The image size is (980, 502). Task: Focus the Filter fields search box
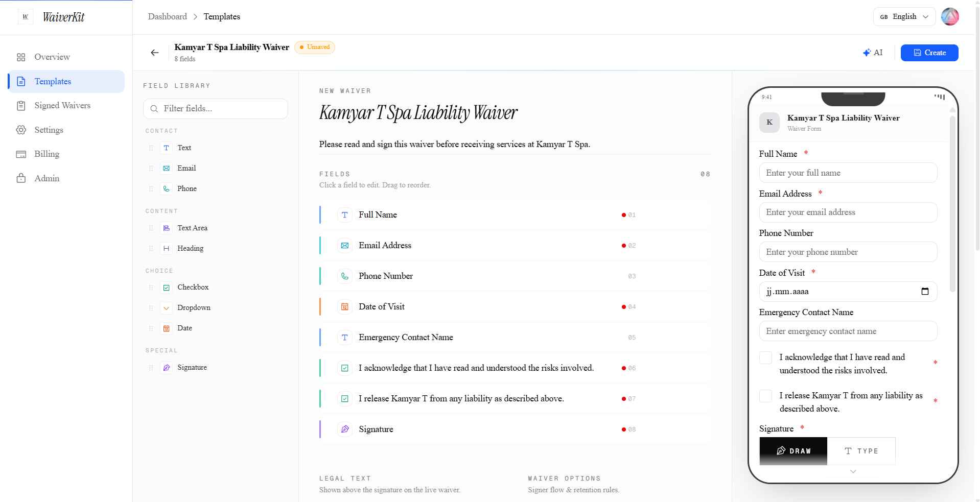pyautogui.click(x=216, y=109)
